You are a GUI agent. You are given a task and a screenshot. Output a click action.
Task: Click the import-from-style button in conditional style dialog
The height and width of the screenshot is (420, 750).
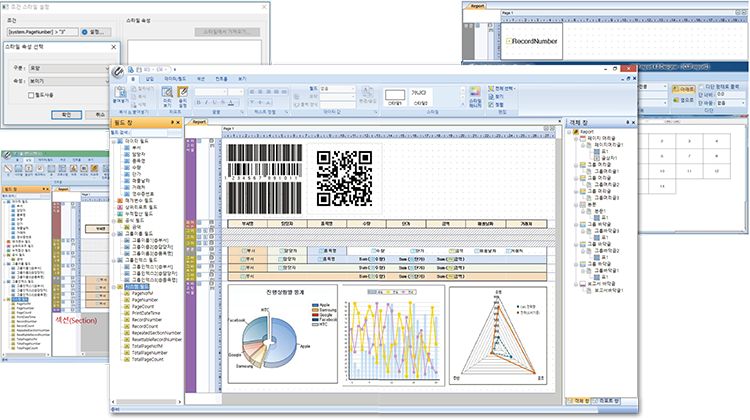pyautogui.click(x=227, y=32)
